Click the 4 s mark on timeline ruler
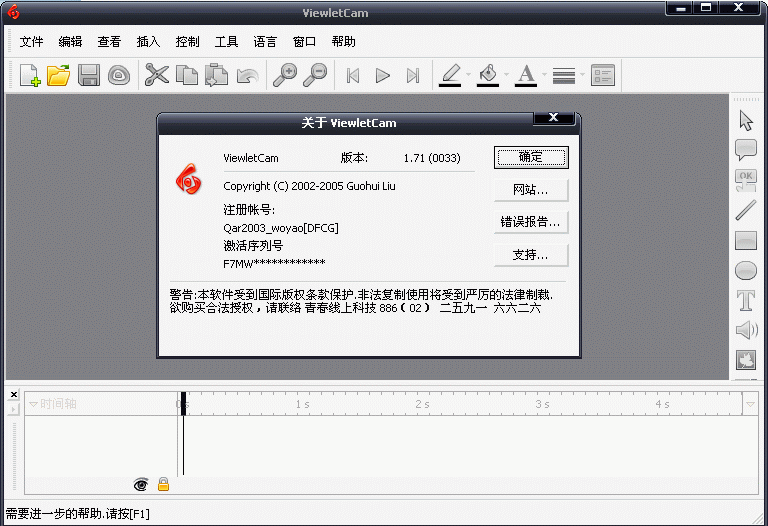Image resolution: width=768 pixels, height=526 pixels. pyautogui.click(x=662, y=404)
